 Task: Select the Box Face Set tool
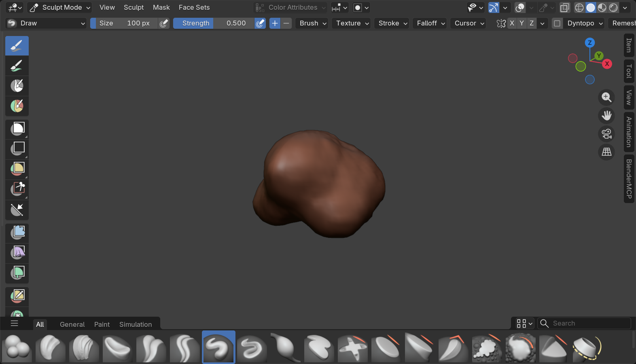pos(17,169)
